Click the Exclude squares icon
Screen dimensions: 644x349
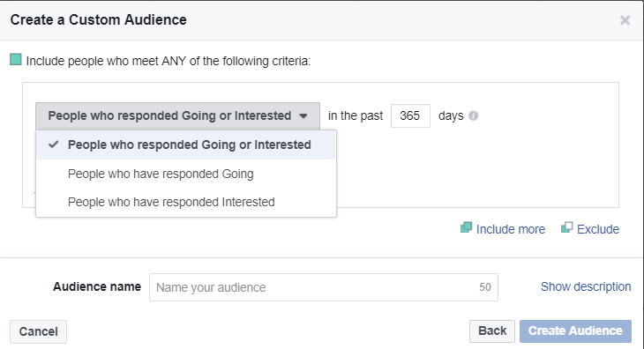566,227
